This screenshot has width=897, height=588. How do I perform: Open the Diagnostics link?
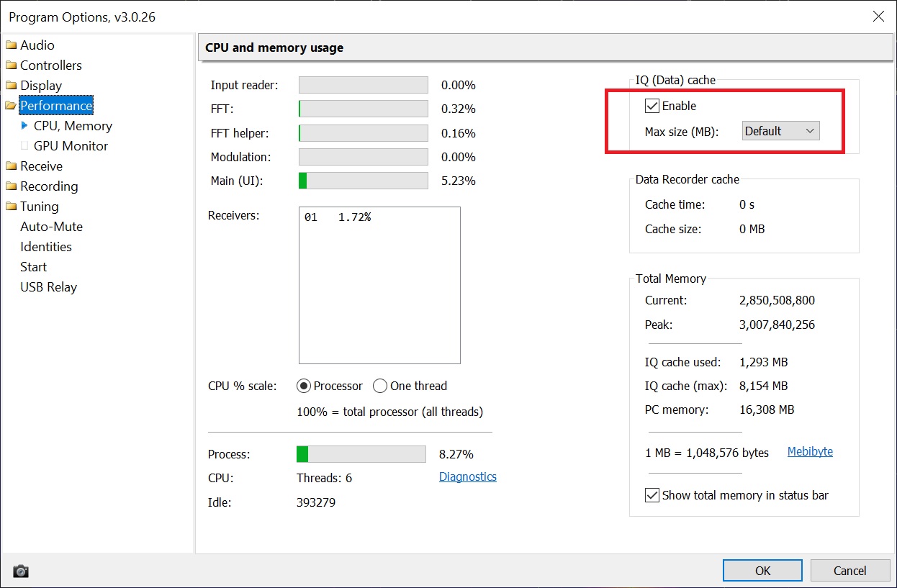[x=467, y=476]
